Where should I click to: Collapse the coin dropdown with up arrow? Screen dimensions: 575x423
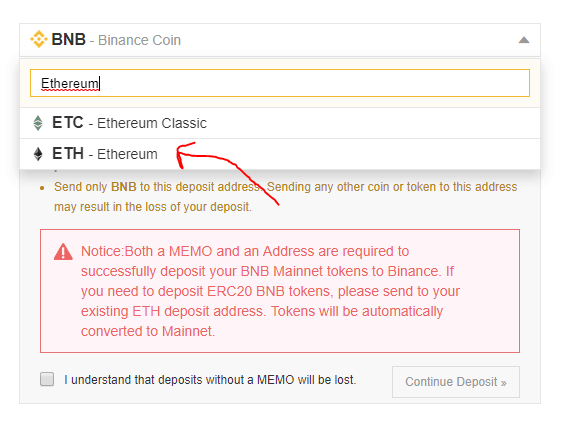[524, 40]
